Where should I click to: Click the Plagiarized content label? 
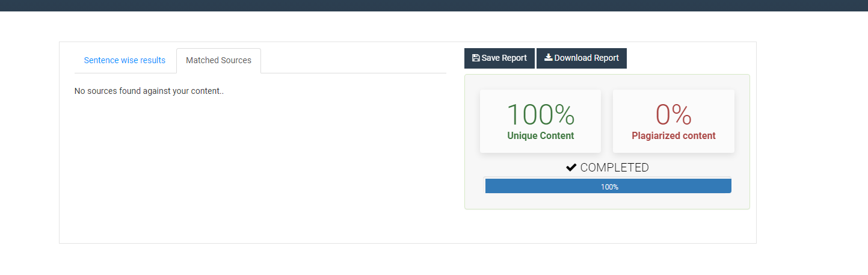(673, 136)
